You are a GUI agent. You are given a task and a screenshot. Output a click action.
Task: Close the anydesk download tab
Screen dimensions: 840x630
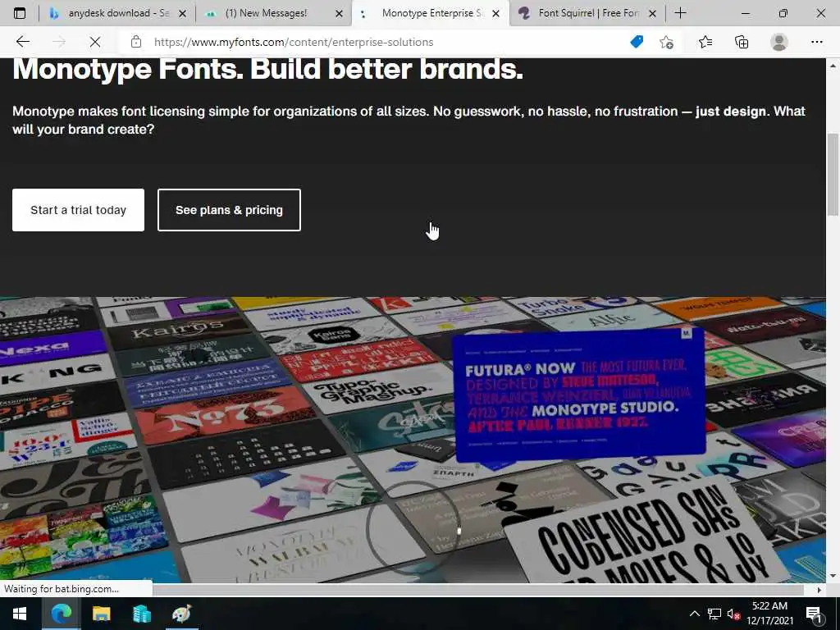(x=182, y=13)
